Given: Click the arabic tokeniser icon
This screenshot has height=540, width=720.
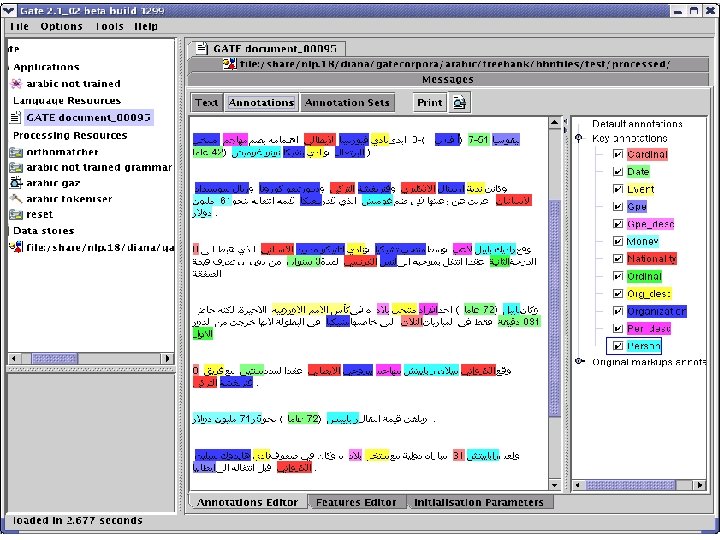Looking at the screenshot, I should point(16,199).
